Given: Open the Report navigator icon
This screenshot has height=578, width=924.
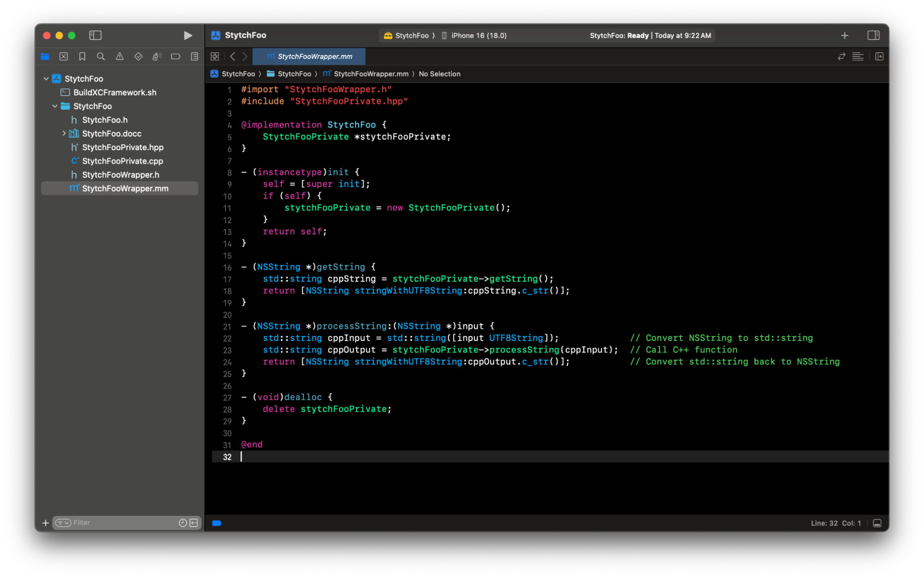Looking at the screenshot, I should [195, 56].
